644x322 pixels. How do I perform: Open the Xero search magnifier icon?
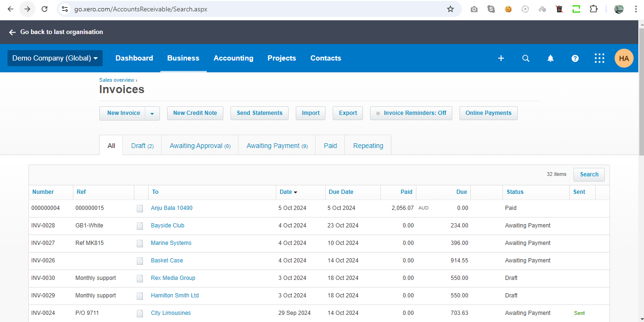pos(526,58)
